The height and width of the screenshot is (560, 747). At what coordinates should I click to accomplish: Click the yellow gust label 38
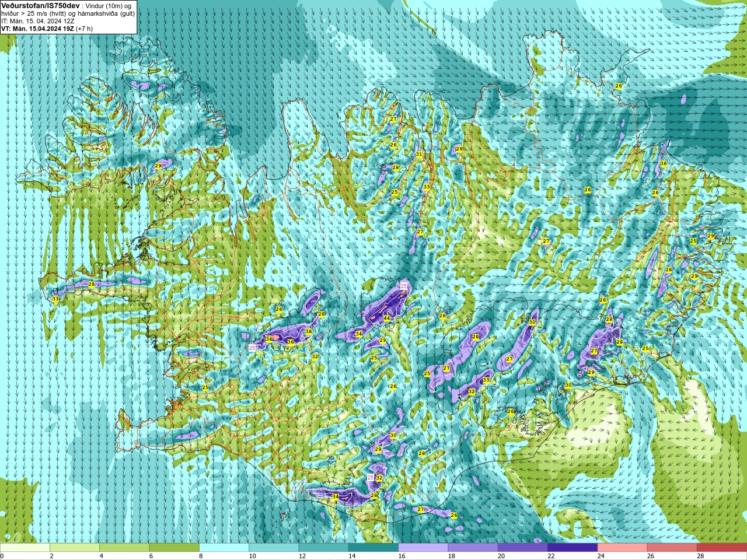(x=309, y=331)
